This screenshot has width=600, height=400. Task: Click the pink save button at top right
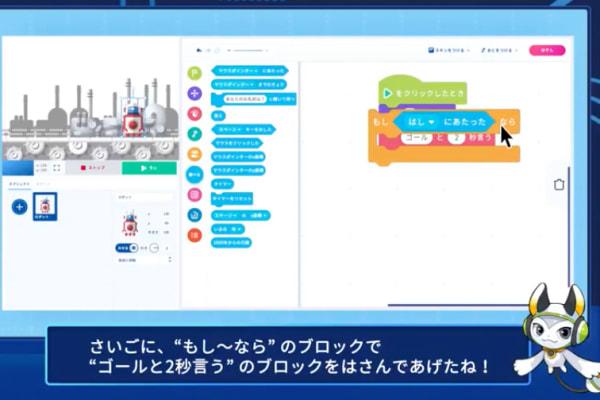pos(547,50)
